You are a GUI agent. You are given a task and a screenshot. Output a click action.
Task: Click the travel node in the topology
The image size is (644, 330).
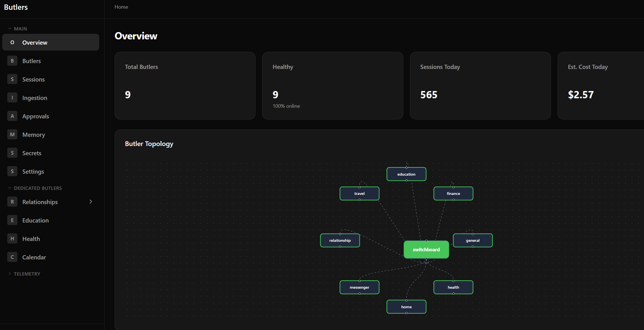click(359, 193)
